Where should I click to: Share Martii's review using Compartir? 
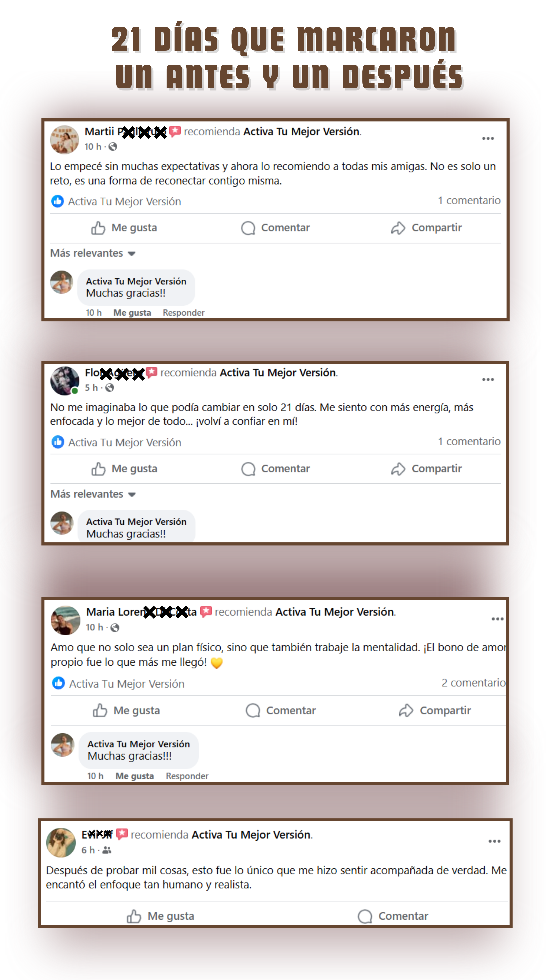[426, 228]
